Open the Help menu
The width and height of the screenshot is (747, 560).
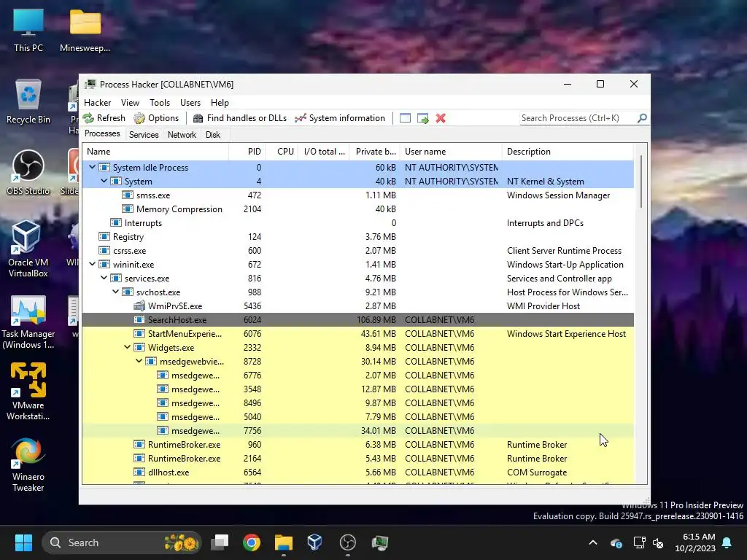(220, 103)
